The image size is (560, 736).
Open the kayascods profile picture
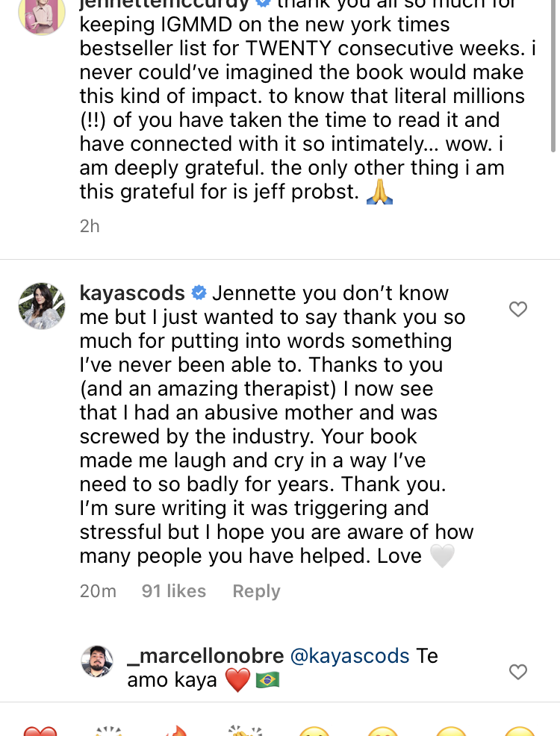coord(41,306)
